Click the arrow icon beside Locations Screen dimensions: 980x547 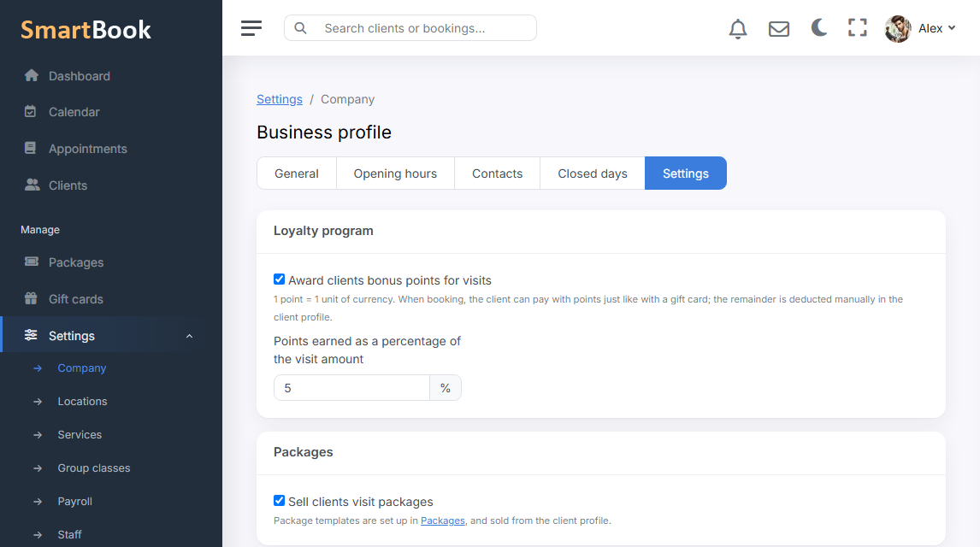coord(38,402)
